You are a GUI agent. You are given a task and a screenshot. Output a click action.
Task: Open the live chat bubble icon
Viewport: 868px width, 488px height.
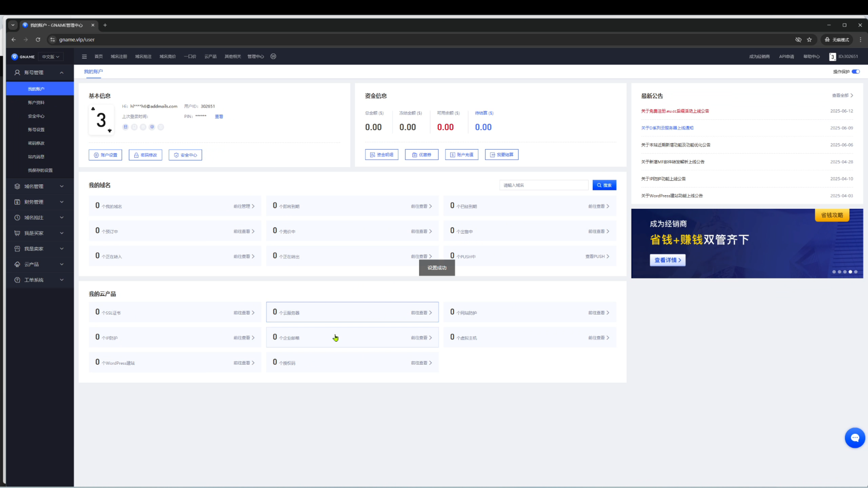(855, 438)
